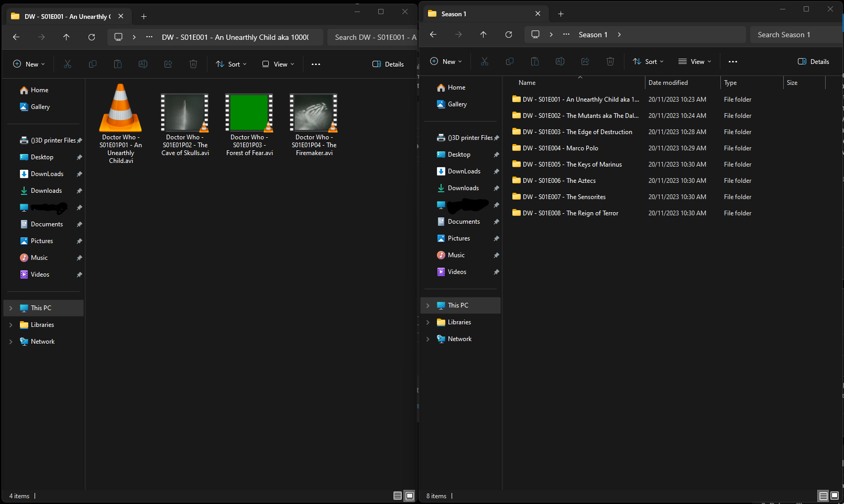
Task: Toggle Details pane in Season 1 window
Action: coord(814,62)
